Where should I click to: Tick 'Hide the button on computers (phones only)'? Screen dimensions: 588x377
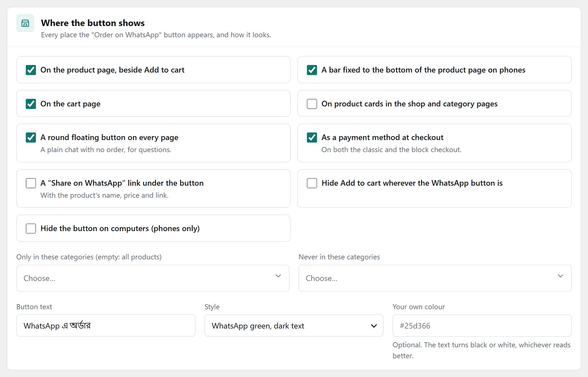(31, 228)
